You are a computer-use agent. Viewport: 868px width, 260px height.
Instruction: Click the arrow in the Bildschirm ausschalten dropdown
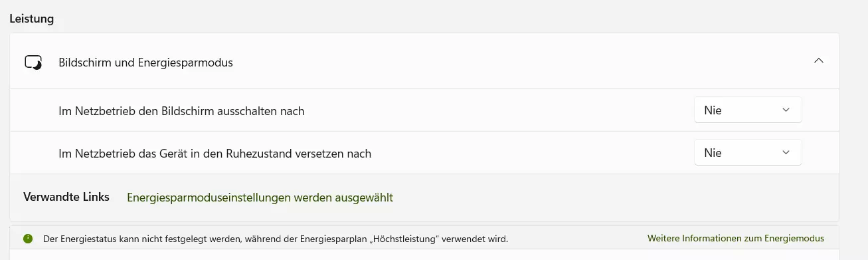coord(786,110)
